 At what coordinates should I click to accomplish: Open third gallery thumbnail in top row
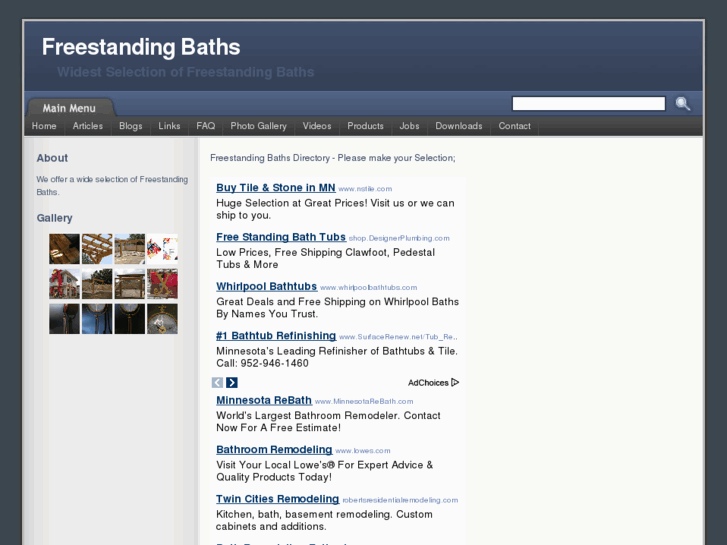[x=130, y=249]
